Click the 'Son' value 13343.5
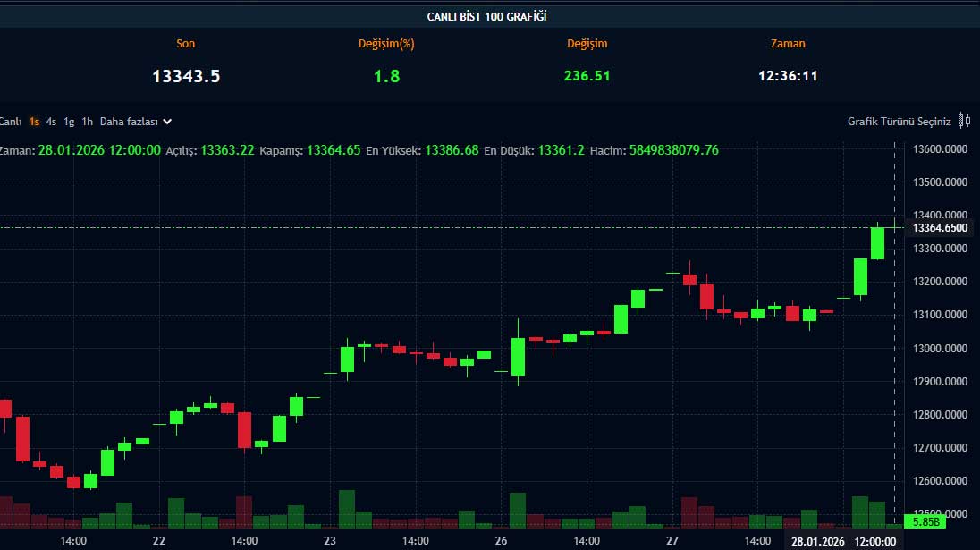 pyautogui.click(x=186, y=76)
